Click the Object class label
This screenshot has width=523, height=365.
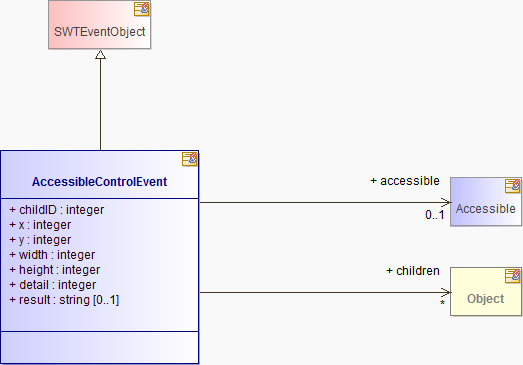(x=485, y=299)
